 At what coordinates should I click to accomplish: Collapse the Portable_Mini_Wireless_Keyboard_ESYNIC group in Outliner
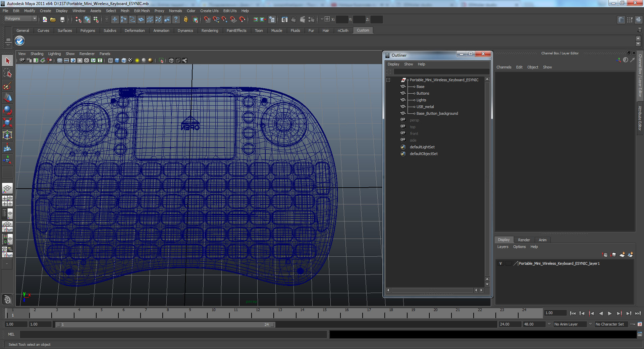click(388, 80)
